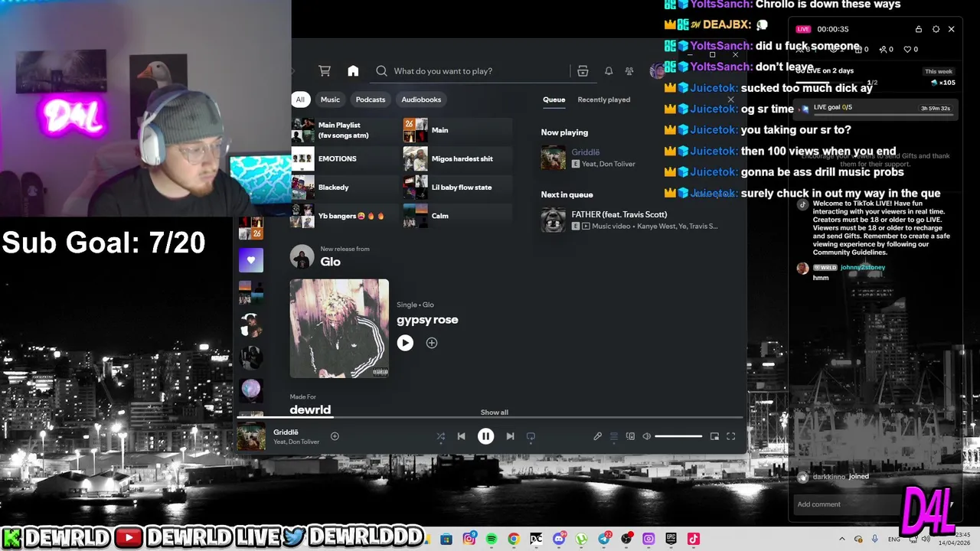The height and width of the screenshot is (551, 980).
Task: Pause the current song
Action: (x=485, y=436)
